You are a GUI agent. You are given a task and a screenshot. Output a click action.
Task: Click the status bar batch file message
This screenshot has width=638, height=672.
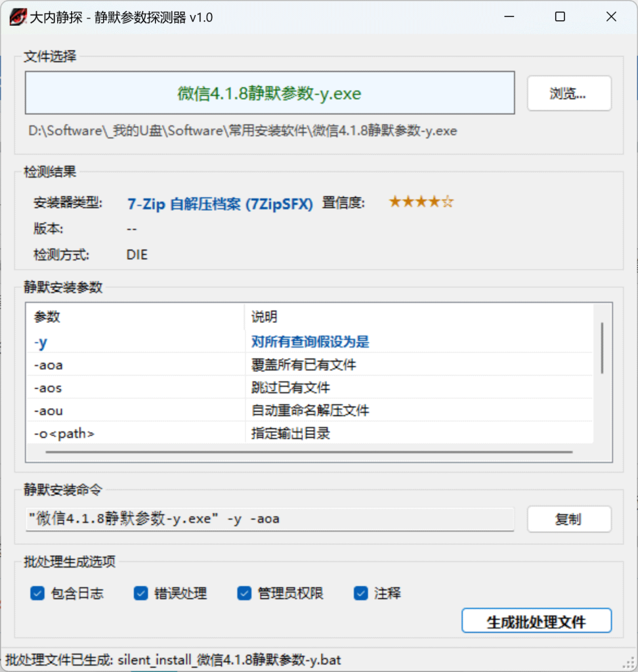coord(173,660)
